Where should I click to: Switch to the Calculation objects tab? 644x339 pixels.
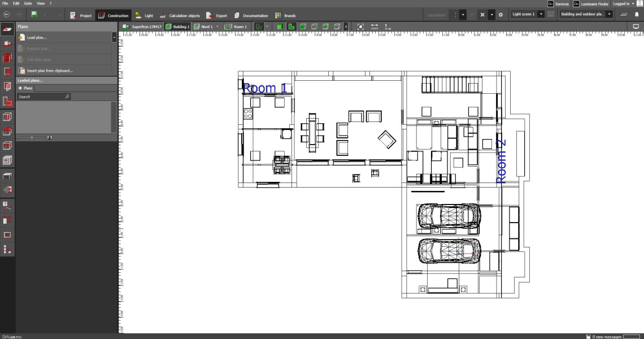tap(180, 15)
